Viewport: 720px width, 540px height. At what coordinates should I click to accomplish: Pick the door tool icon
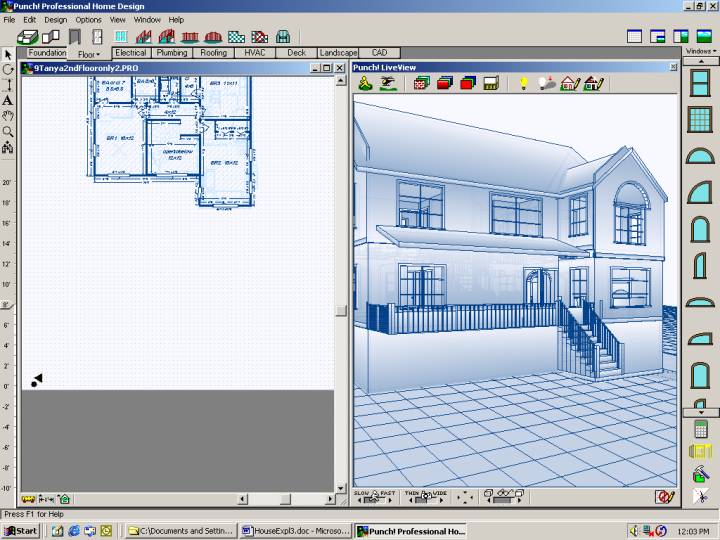[97, 37]
